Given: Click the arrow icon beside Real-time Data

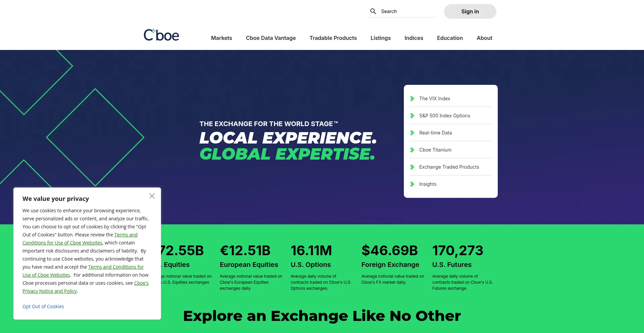Looking at the screenshot, I should pos(412,133).
